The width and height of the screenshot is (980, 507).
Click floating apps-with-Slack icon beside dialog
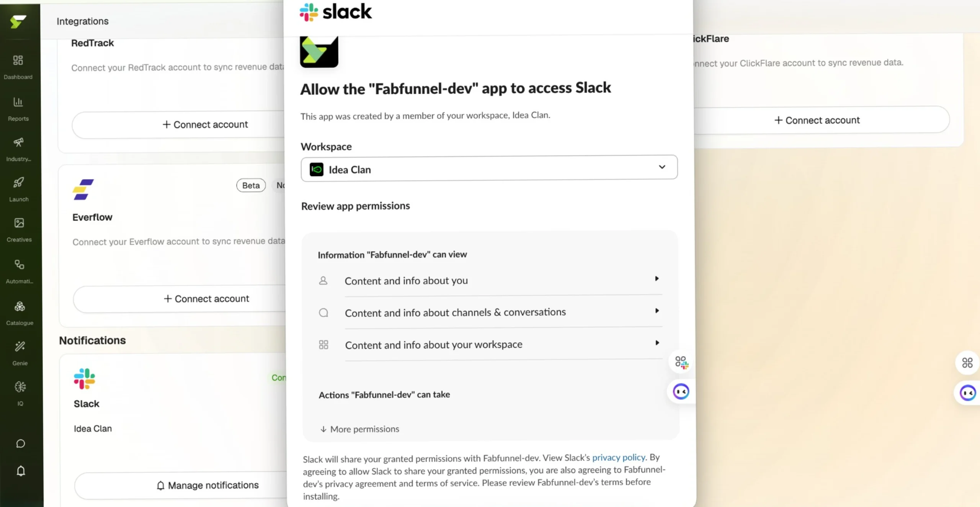[682, 362]
